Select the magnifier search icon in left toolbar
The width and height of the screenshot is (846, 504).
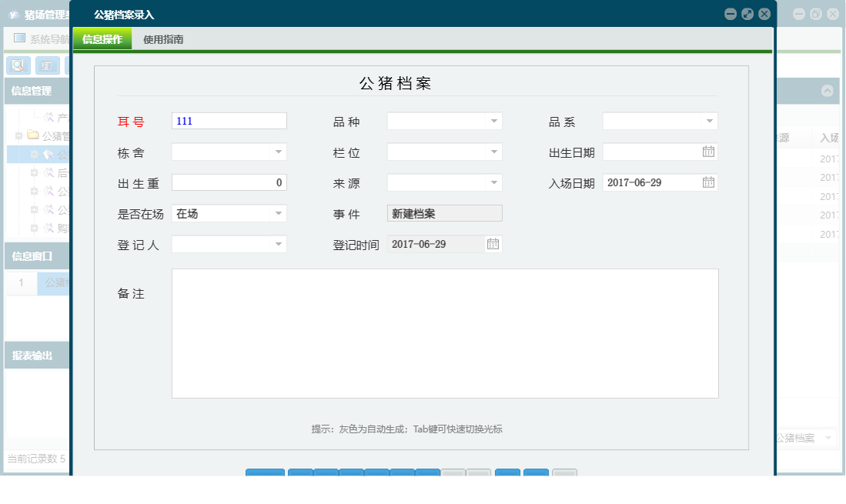18,65
